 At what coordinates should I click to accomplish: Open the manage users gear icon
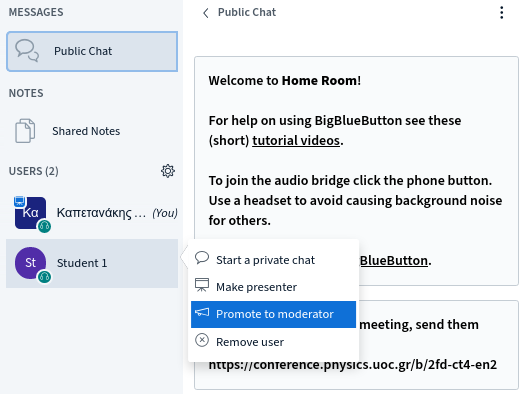point(168,171)
